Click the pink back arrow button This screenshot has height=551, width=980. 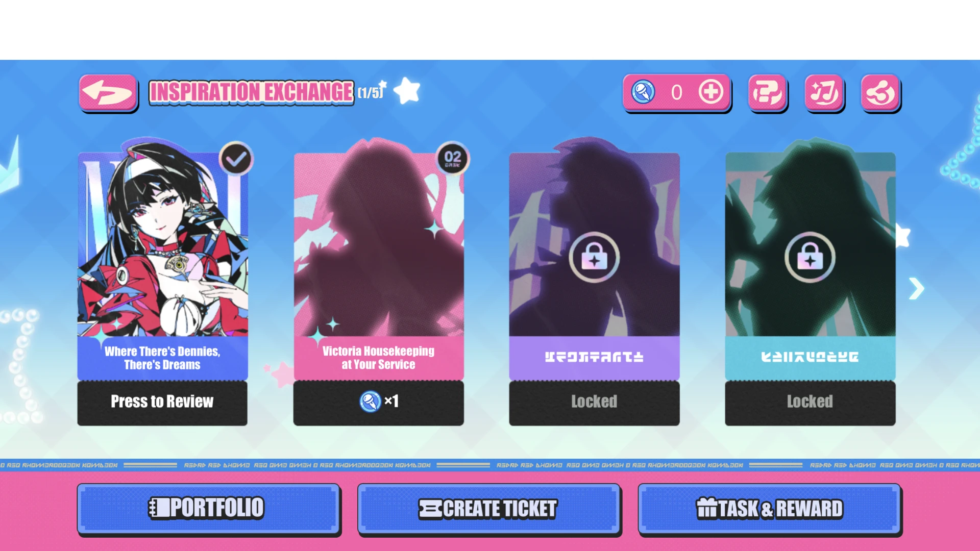tap(108, 93)
